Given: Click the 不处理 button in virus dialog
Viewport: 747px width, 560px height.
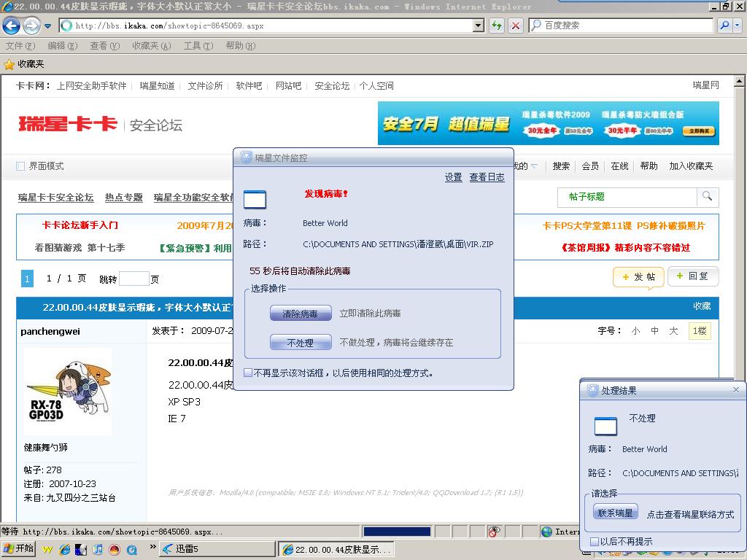Looking at the screenshot, I should 300,343.
